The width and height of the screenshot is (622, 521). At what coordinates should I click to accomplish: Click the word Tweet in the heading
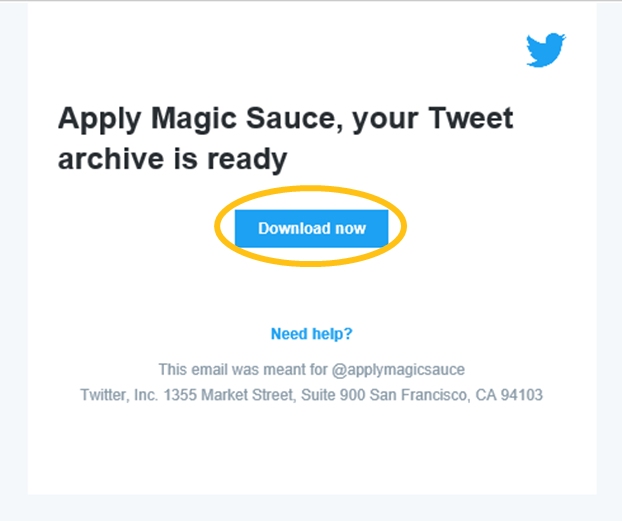[470, 118]
